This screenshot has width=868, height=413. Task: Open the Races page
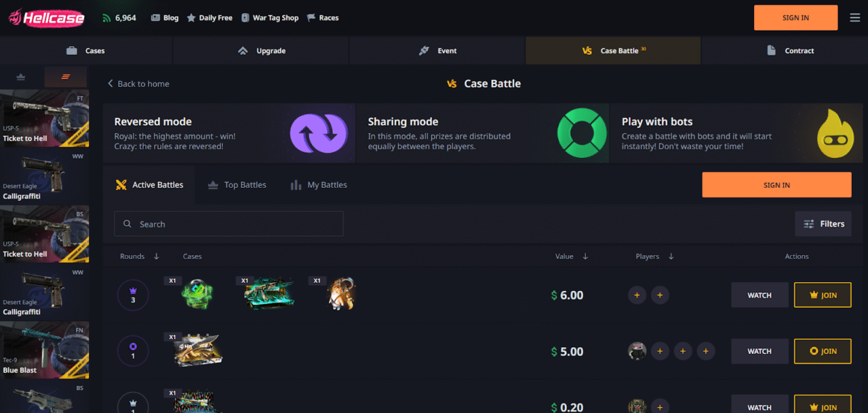click(x=323, y=18)
